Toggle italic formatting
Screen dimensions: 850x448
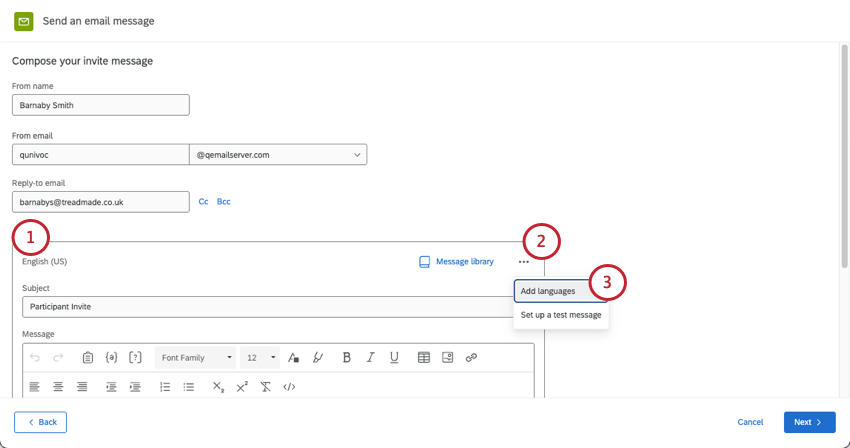[x=370, y=357]
